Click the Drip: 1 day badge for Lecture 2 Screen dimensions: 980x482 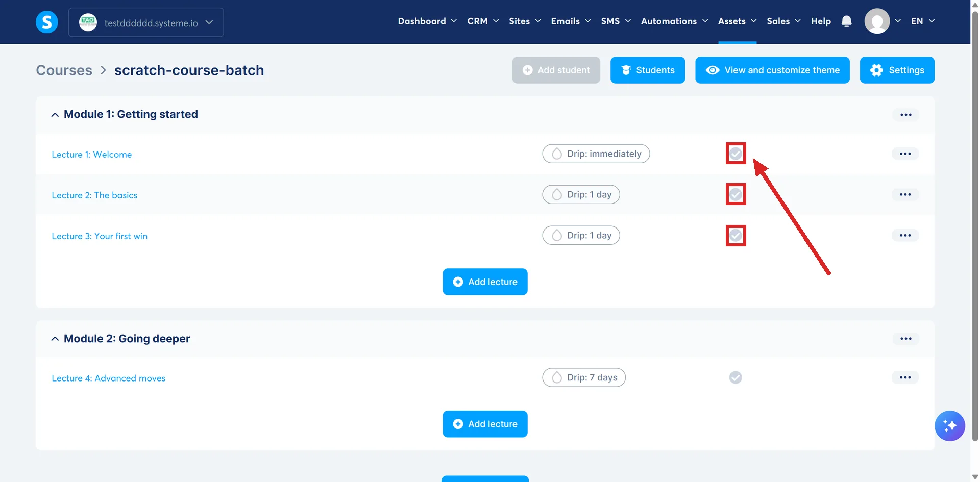pyautogui.click(x=581, y=194)
